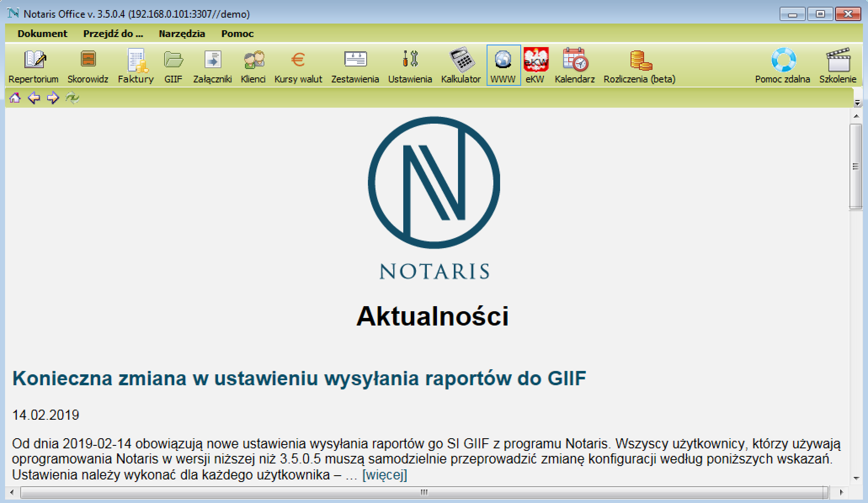Open the Repertorium module
868x503 pixels.
33,66
